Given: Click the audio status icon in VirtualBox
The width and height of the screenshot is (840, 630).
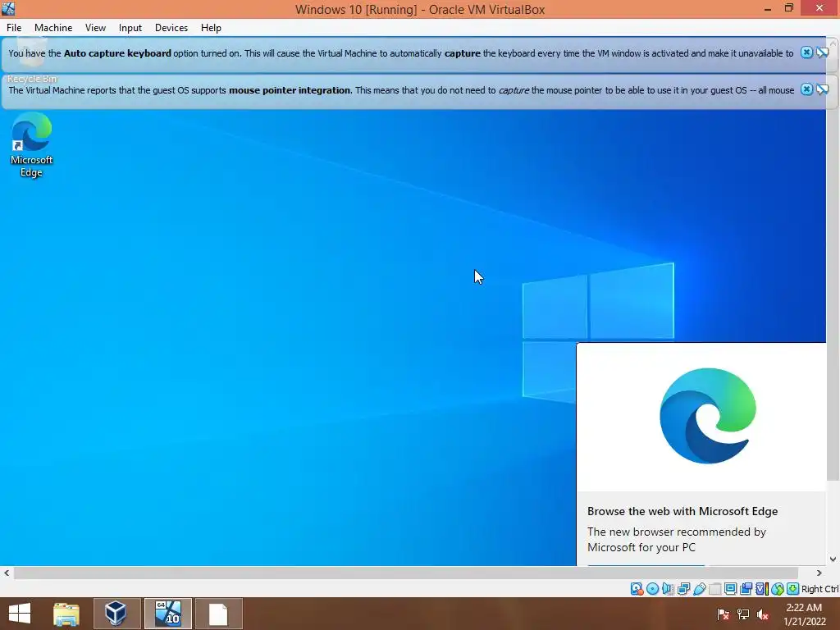Looking at the screenshot, I should pos(668,589).
